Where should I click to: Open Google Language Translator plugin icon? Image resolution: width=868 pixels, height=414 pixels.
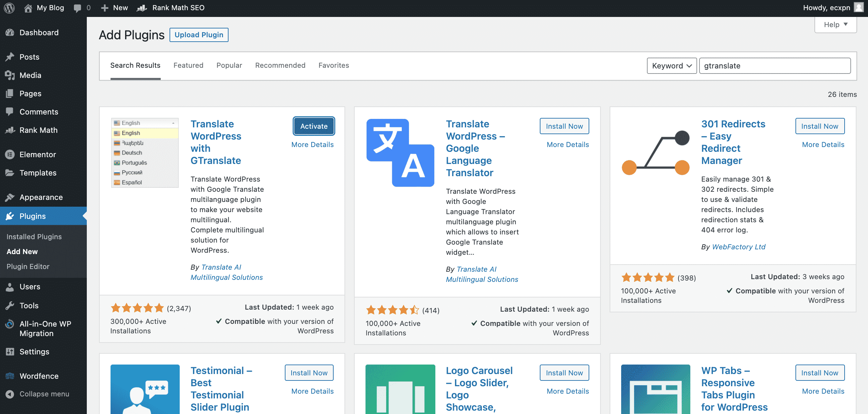click(400, 153)
